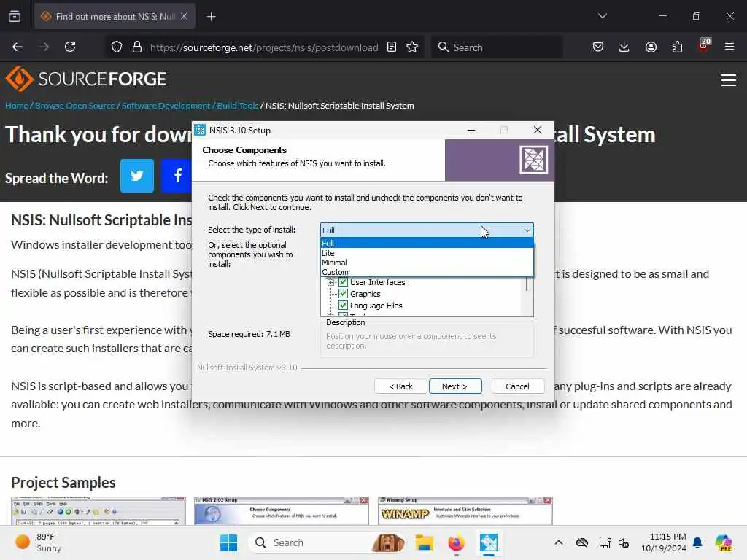Open the Winamp Setup sample thumbnail
This screenshot has width=747, height=560.
pyautogui.click(x=465, y=511)
